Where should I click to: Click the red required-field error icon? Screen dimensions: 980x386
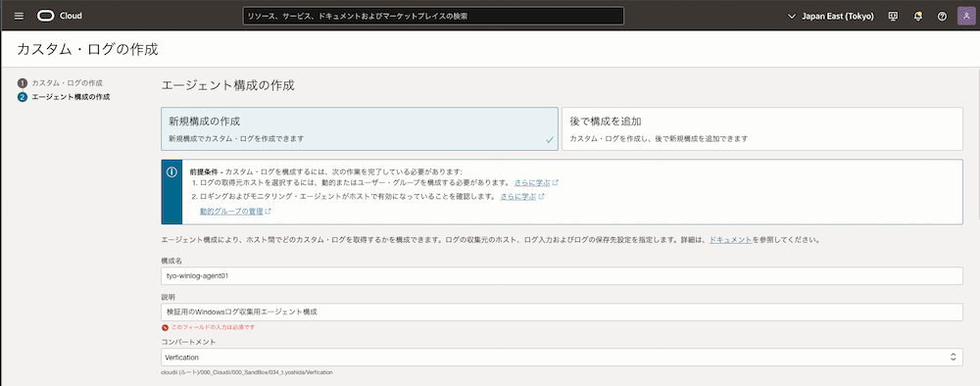point(165,327)
